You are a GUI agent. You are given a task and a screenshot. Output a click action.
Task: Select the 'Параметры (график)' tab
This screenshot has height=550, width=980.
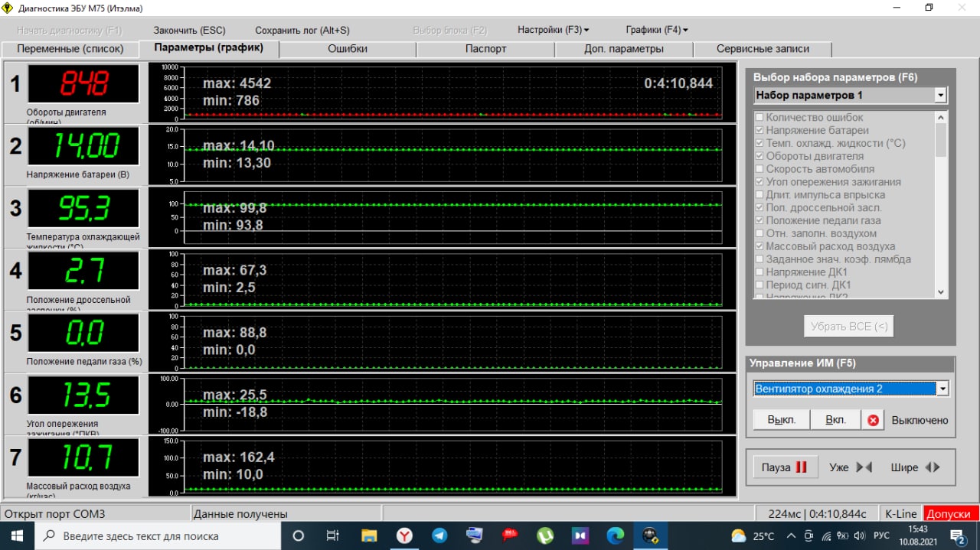pyautogui.click(x=209, y=48)
